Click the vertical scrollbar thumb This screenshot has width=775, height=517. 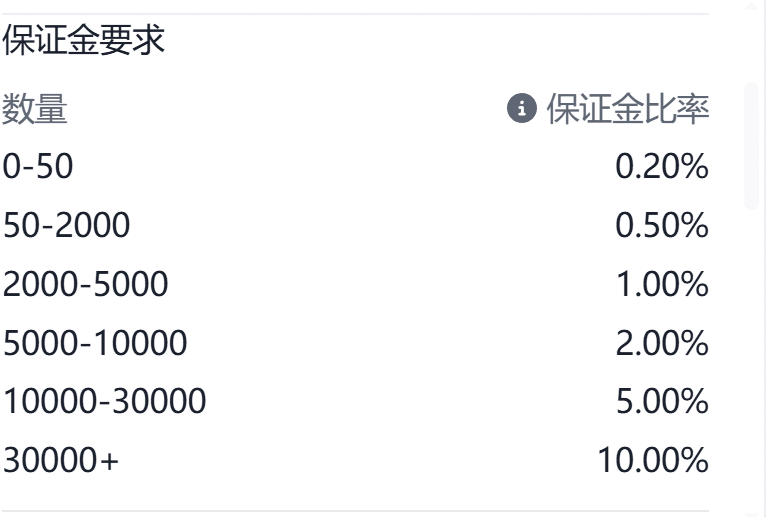[752, 145]
